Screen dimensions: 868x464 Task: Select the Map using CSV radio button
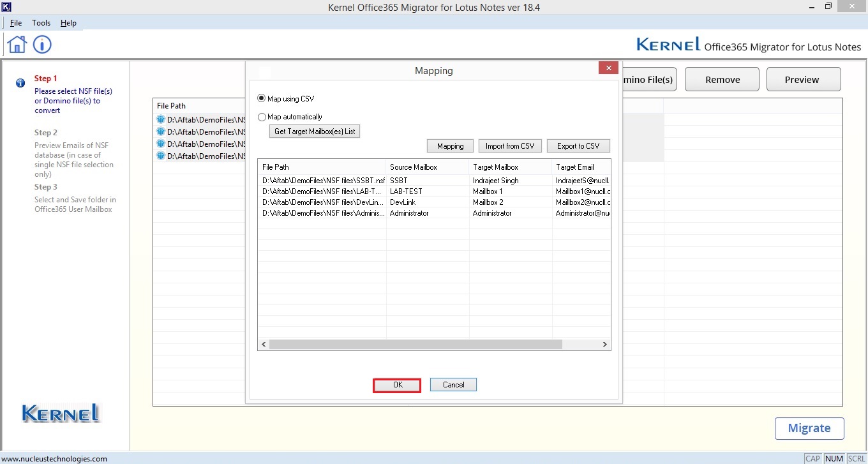pos(262,99)
